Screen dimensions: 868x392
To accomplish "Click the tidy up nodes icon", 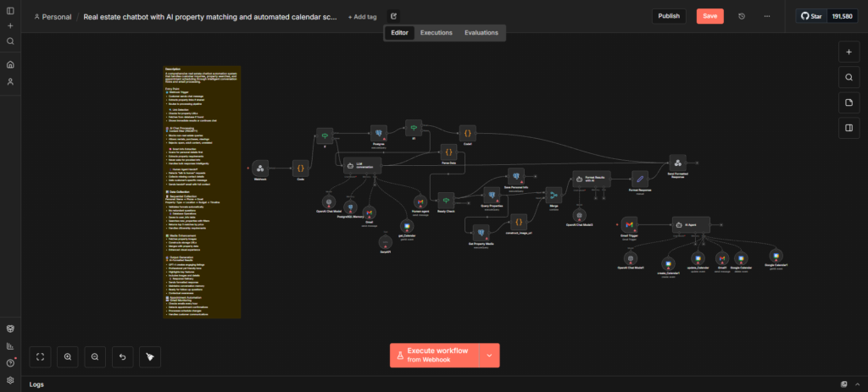I will click(150, 356).
